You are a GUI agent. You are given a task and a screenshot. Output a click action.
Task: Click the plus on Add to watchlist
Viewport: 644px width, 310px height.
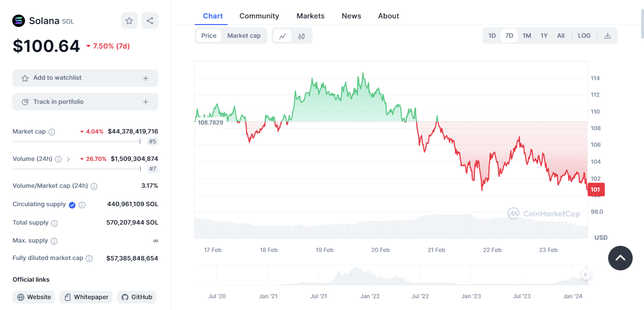(x=146, y=78)
